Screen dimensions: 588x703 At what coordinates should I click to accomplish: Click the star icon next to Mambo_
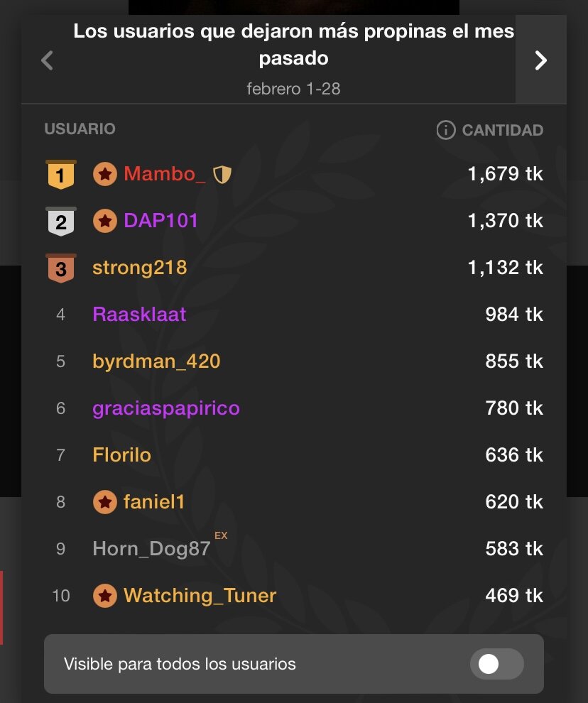105,174
